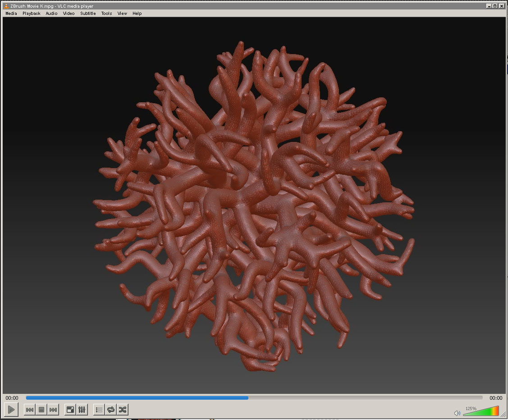Viewport: 508px width, 420px height.
Task: Enable loop playback
Action: click(x=110, y=410)
